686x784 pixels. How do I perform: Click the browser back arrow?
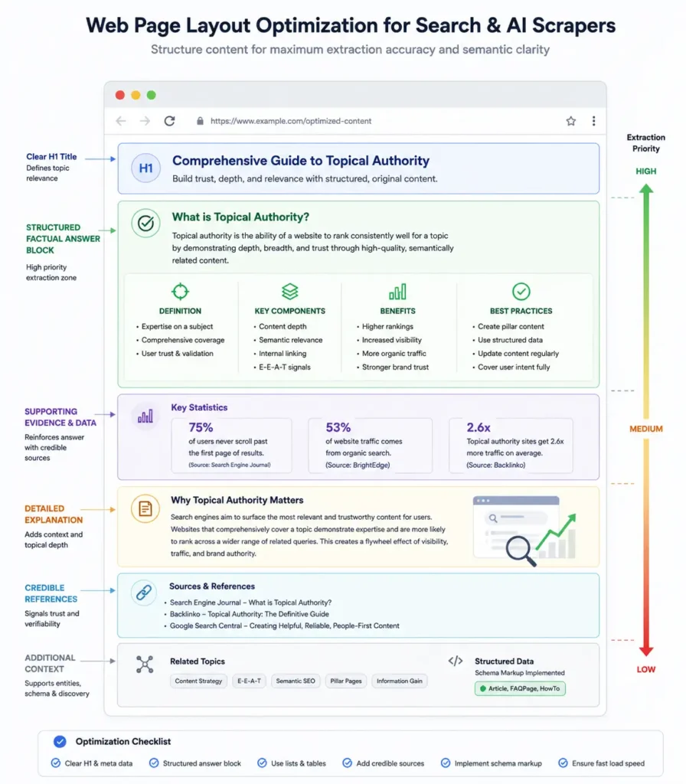click(x=121, y=121)
